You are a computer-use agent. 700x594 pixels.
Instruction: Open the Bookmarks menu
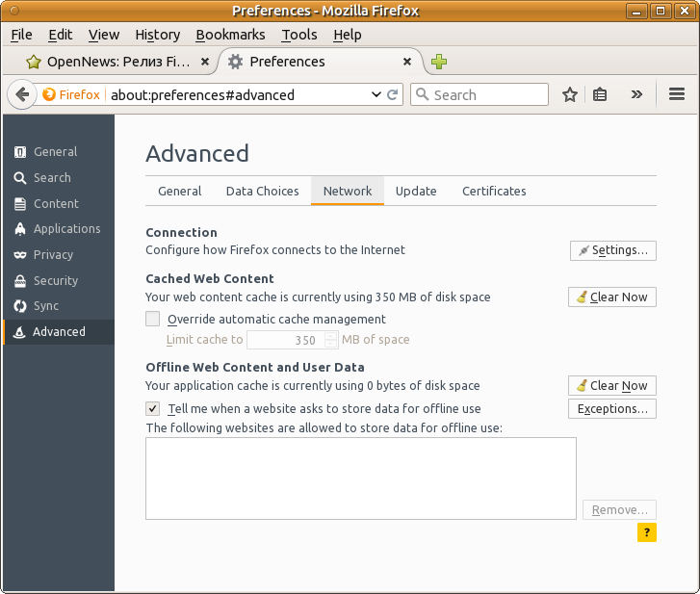(230, 35)
